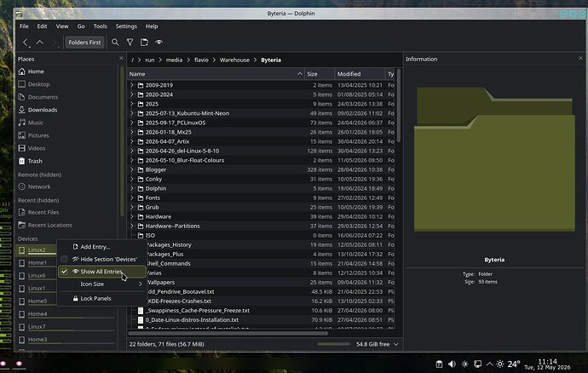588x373 pixels.
Task: Expand the 2009-2019 folder
Action: [x=132, y=85]
